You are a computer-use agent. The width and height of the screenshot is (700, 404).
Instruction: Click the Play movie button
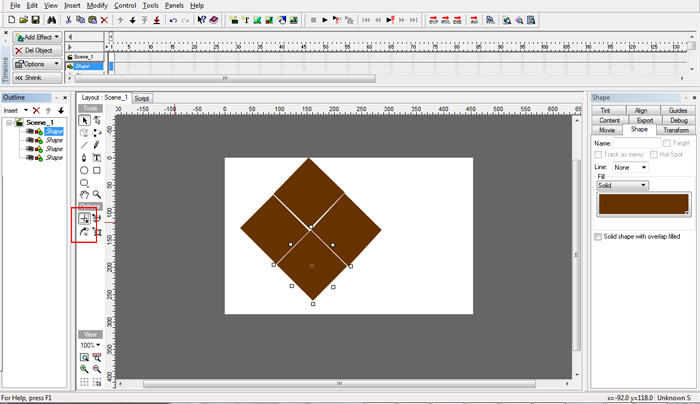[x=325, y=20]
